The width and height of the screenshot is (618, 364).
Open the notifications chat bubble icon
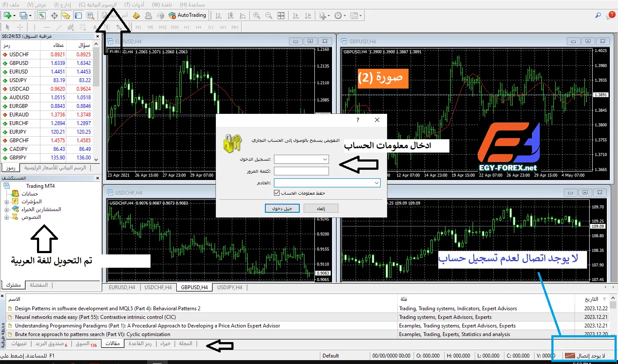point(611,15)
